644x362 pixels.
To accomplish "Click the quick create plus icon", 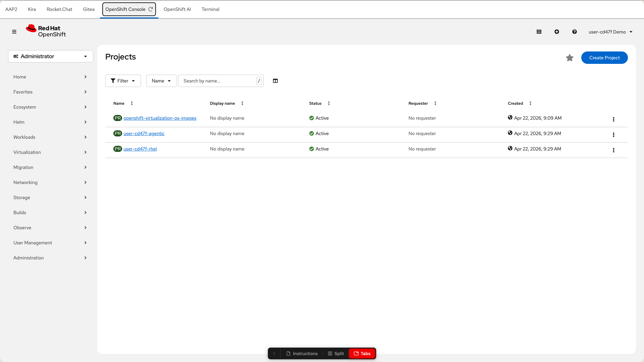I will coord(557,32).
